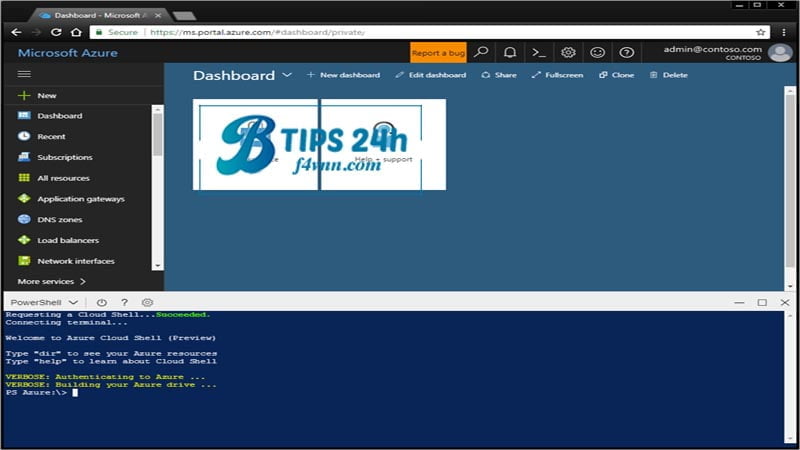The image size is (800, 450).
Task: Expand More services in sidebar
Action: click(x=52, y=281)
